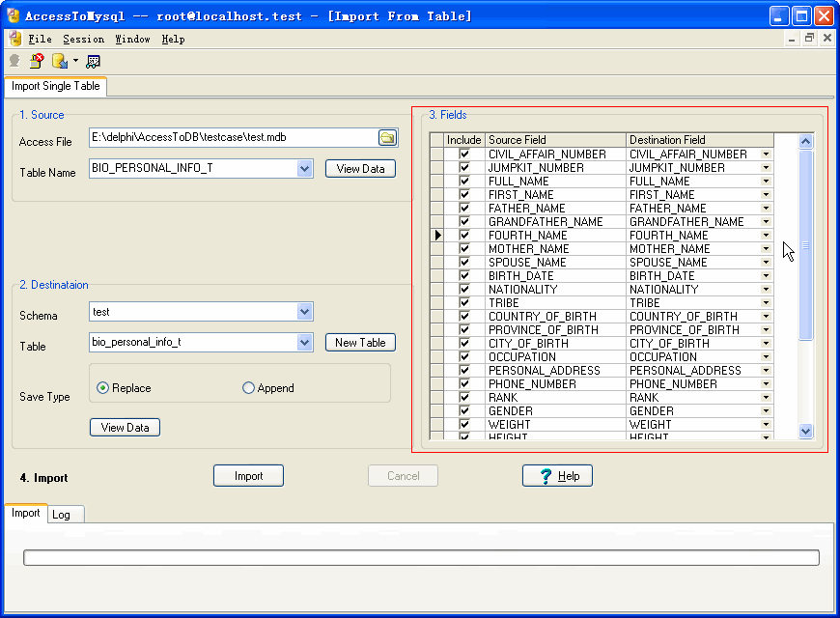Toggle Include checkbox for BIRTH_DATE

click(464, 275)
